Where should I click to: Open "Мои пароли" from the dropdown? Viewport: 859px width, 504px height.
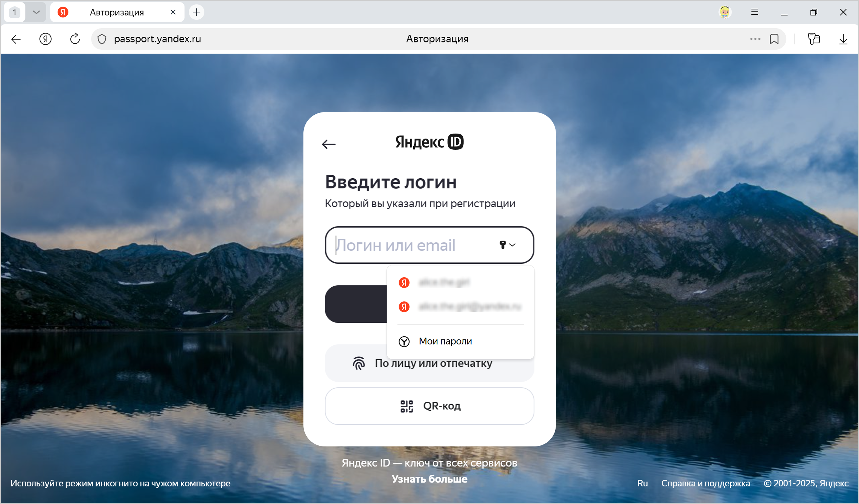click(x=445, y=341)
